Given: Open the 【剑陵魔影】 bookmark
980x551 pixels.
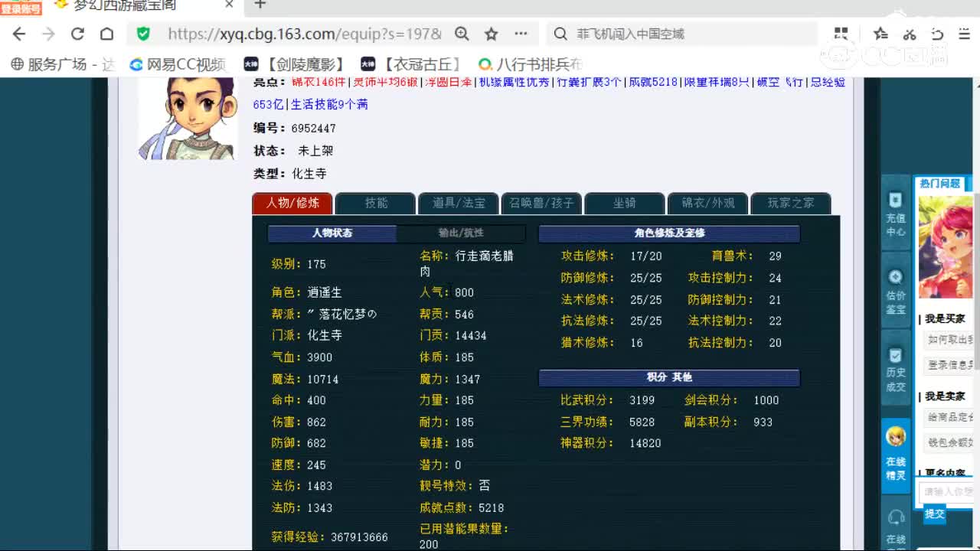Looking at the screenshot, I should tap(294, 64).
